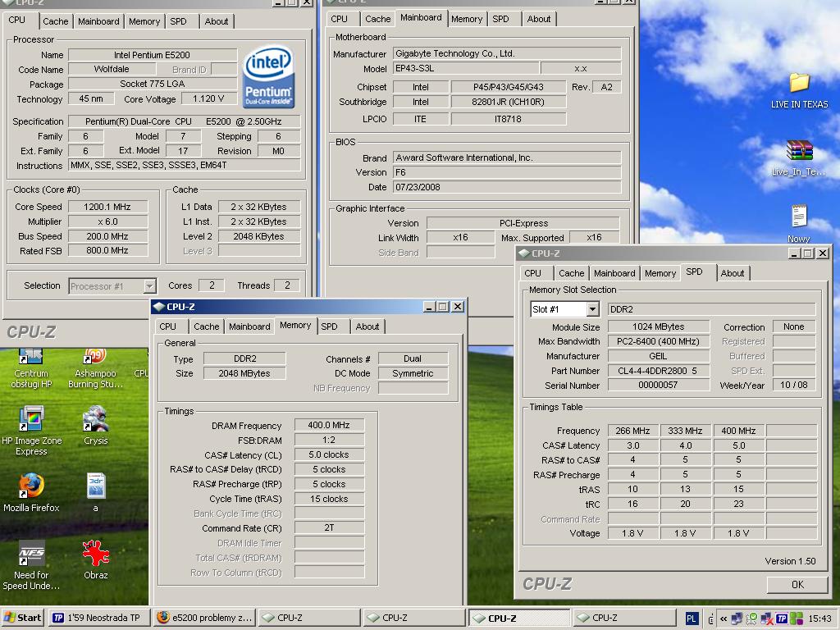Launch Mozilla Firefox from the desktop
Screen dimensions: 840x630
pos(31,486)
